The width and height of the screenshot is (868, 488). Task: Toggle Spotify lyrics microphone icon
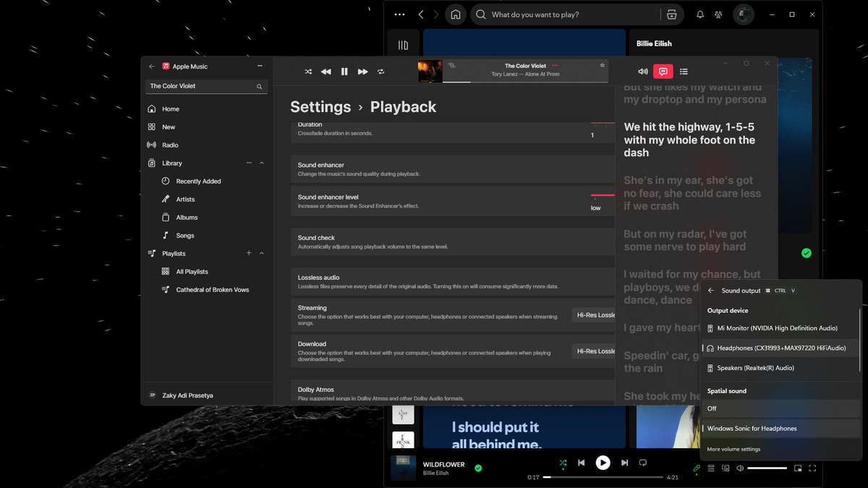click(x=696, y=468)
